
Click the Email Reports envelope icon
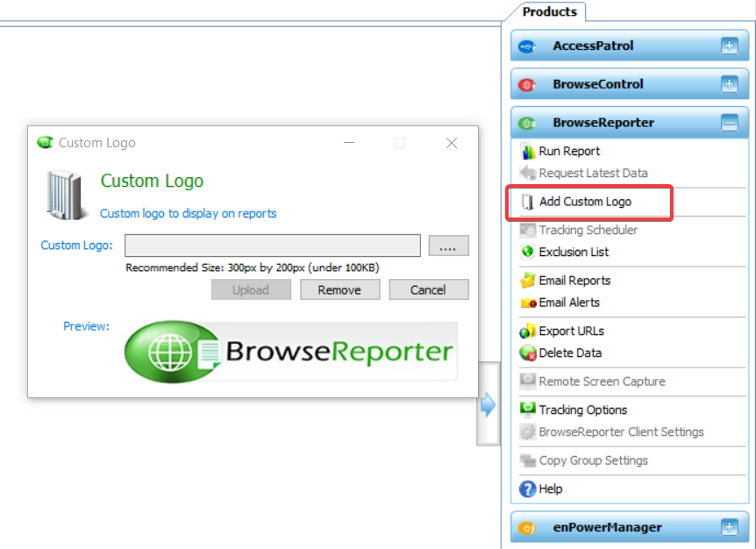[x=527, y=280]
